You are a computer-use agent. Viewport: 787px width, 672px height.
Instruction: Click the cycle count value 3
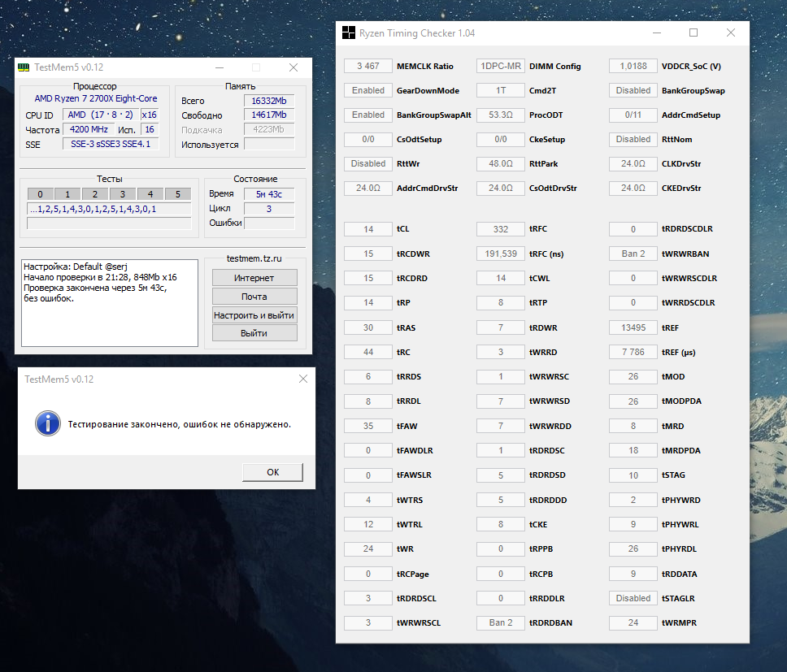(269, 209)
